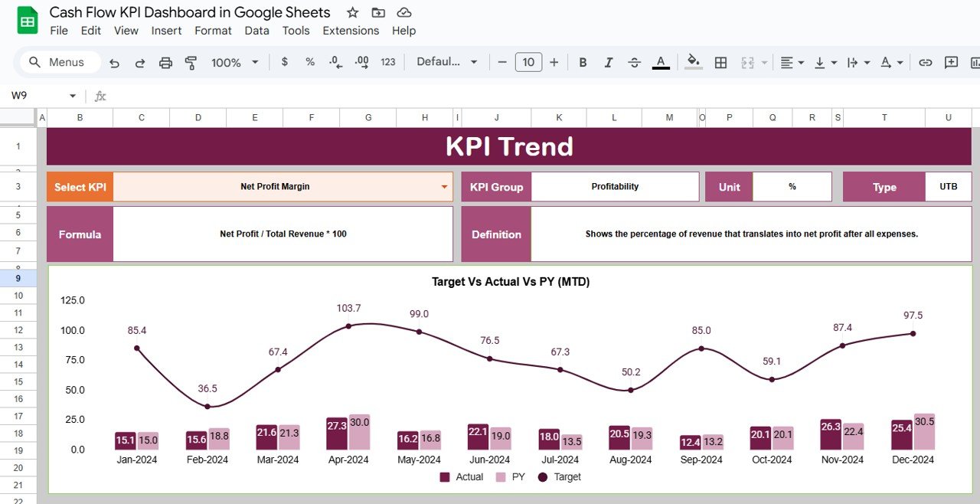This screenshot has height=504, width=980.
Task: Open the font dropdown showing Default
Action: coord(446,62)
